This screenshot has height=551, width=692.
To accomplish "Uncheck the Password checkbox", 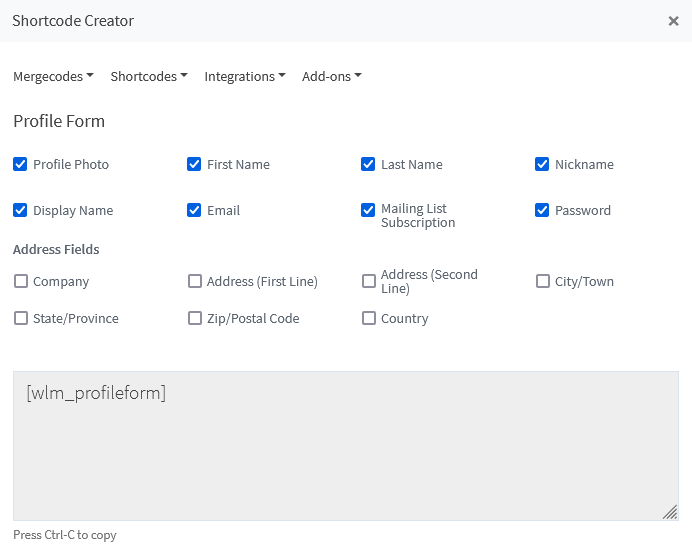I will [x=542, y=210].
